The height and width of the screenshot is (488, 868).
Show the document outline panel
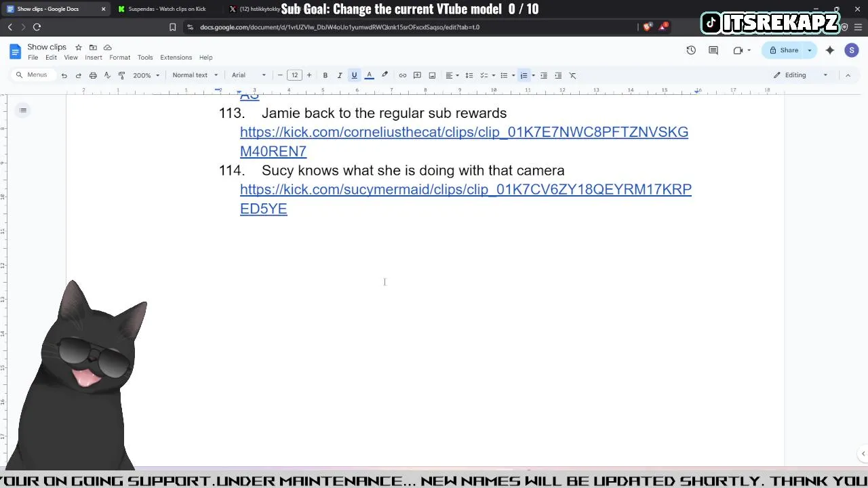coord(23,110)
